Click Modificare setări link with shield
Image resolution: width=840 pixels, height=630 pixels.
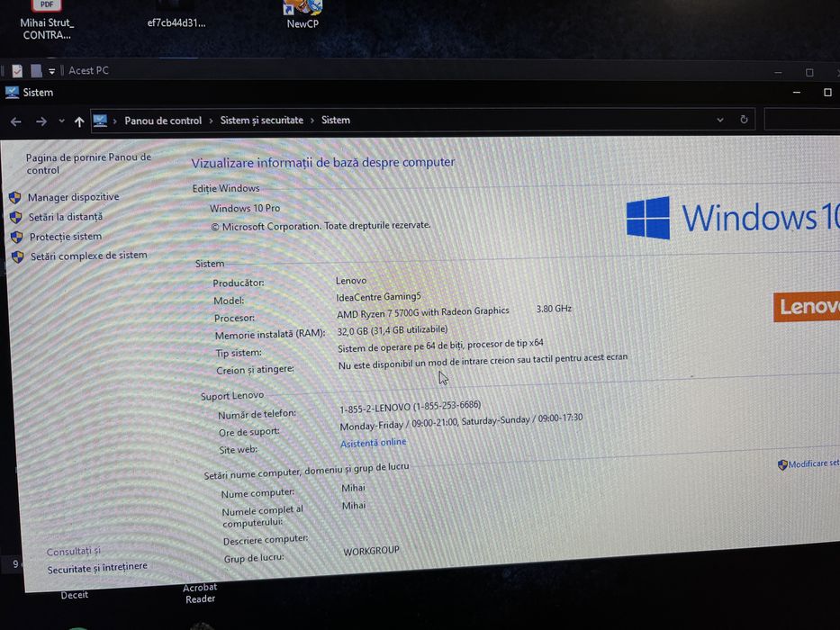[808, 463]
